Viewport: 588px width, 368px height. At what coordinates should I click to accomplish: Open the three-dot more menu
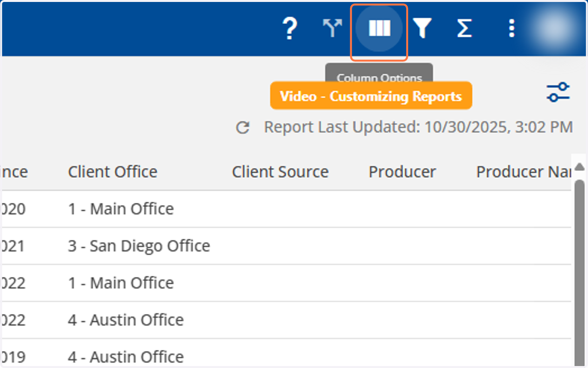click(512, 28)
